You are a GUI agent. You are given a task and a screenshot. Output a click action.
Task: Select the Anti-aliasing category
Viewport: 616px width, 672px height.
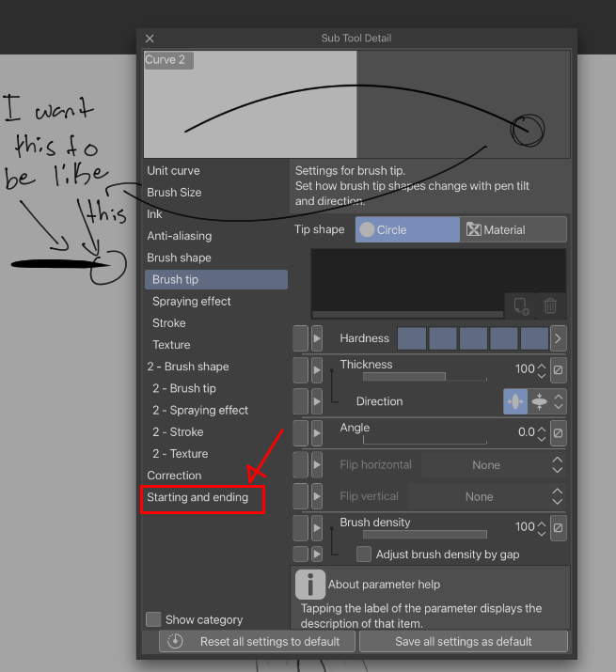click(180, 236)
